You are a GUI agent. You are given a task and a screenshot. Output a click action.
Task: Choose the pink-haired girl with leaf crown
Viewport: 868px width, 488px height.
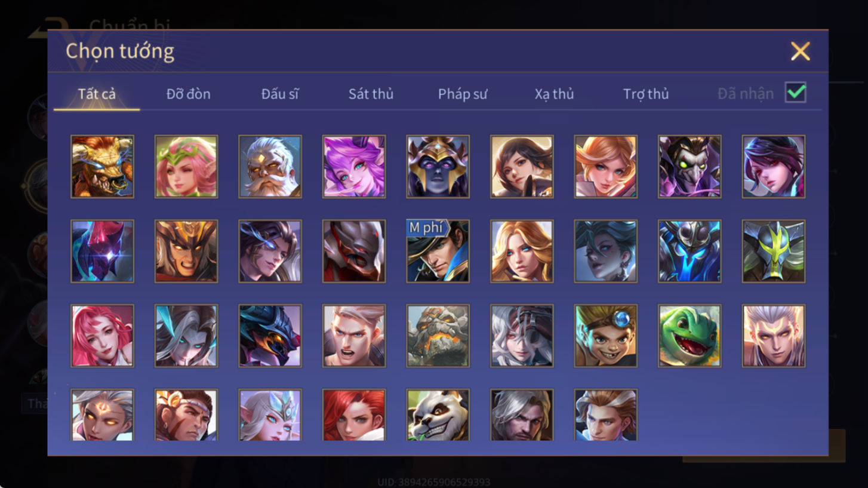point(186,166)
